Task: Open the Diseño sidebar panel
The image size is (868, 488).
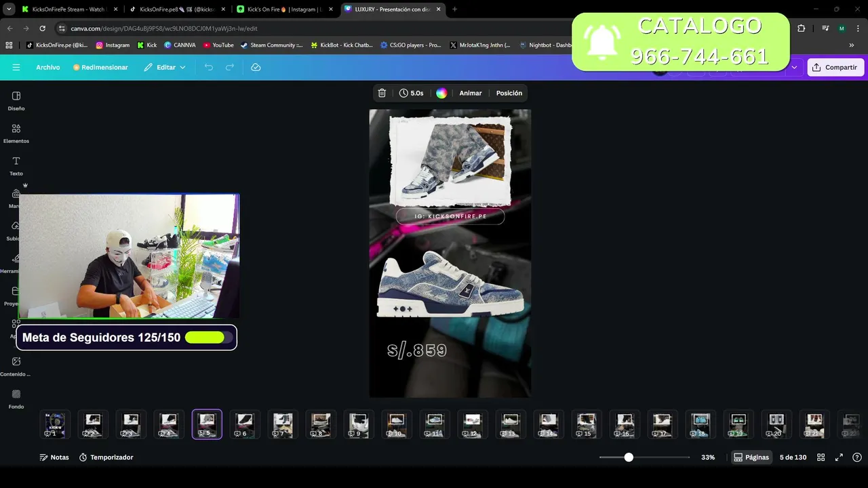Action: 16,100
